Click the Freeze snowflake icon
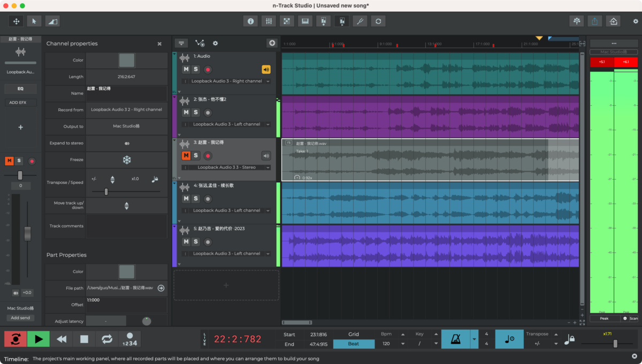This screenshot has width=642, height=364. pos(127,160)
